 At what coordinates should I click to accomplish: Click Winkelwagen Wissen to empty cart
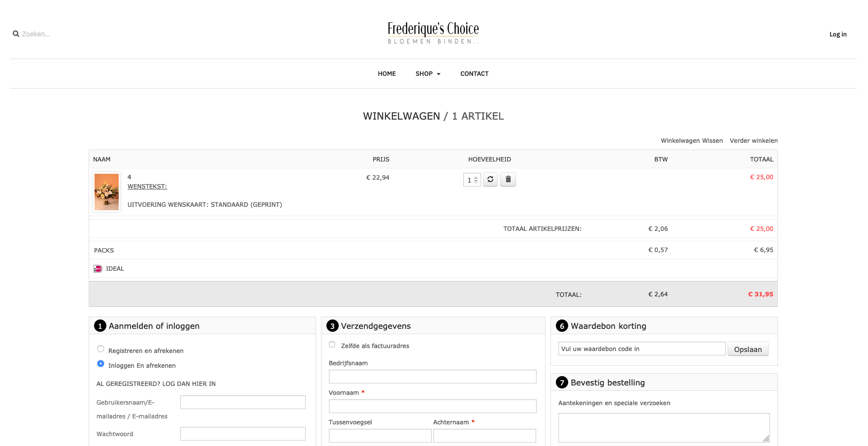pos(691,141)
